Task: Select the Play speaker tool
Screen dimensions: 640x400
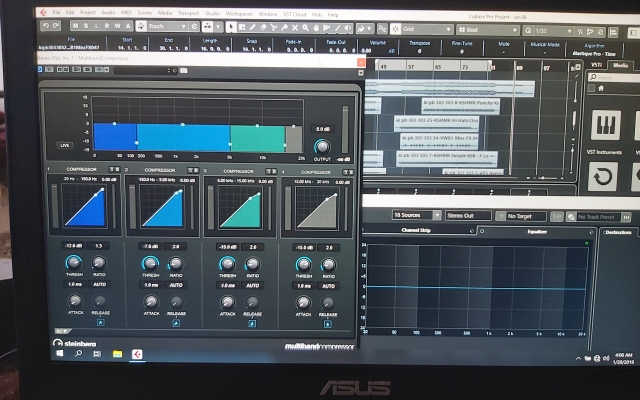Action: click(x=348, y=28)
